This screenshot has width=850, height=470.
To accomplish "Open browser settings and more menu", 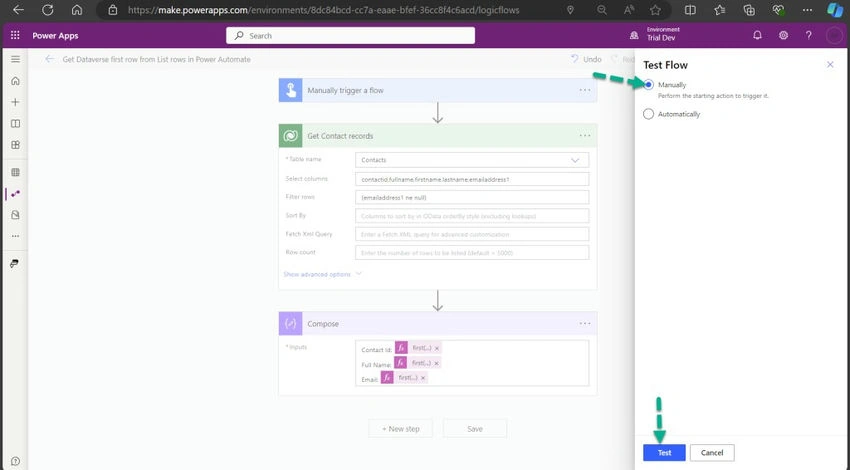I will (x=808, y=10).
